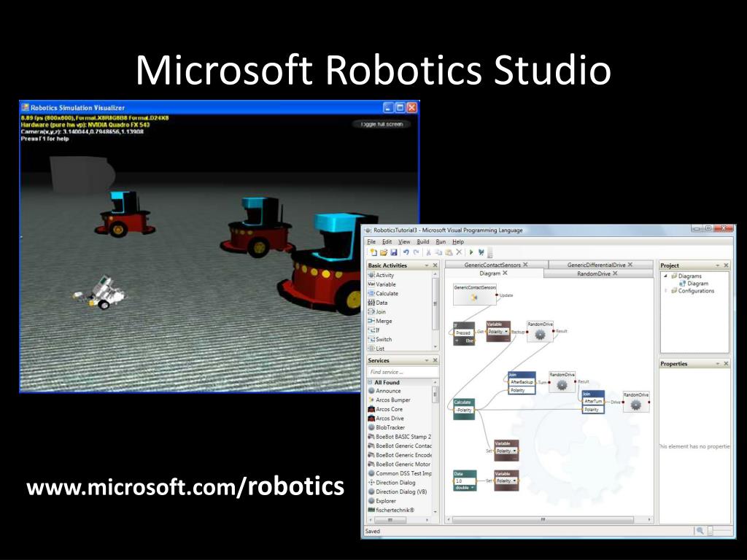Expand the Configurations tree node
The width and height of the screenshot is (747, 560).
pyautogui.click(x=665, y=290)
